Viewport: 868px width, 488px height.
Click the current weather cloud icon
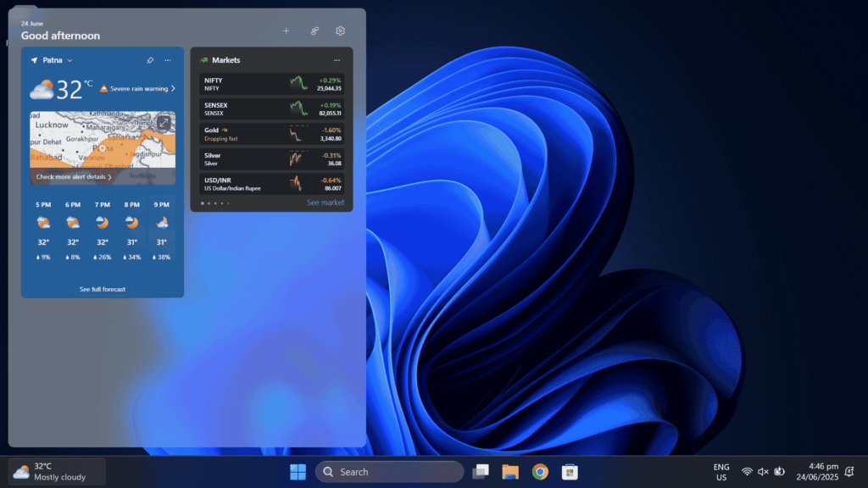tap(42, 89)
